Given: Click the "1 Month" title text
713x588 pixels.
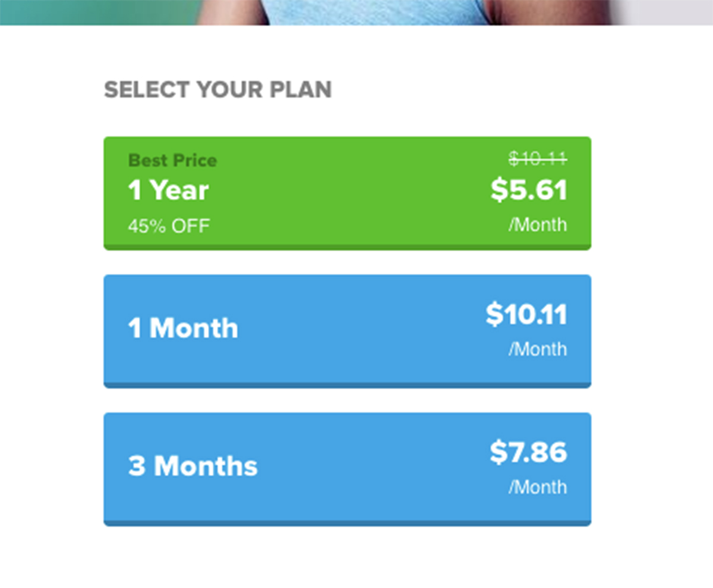Looking at the screenshot, I should (x=183, y=328).
